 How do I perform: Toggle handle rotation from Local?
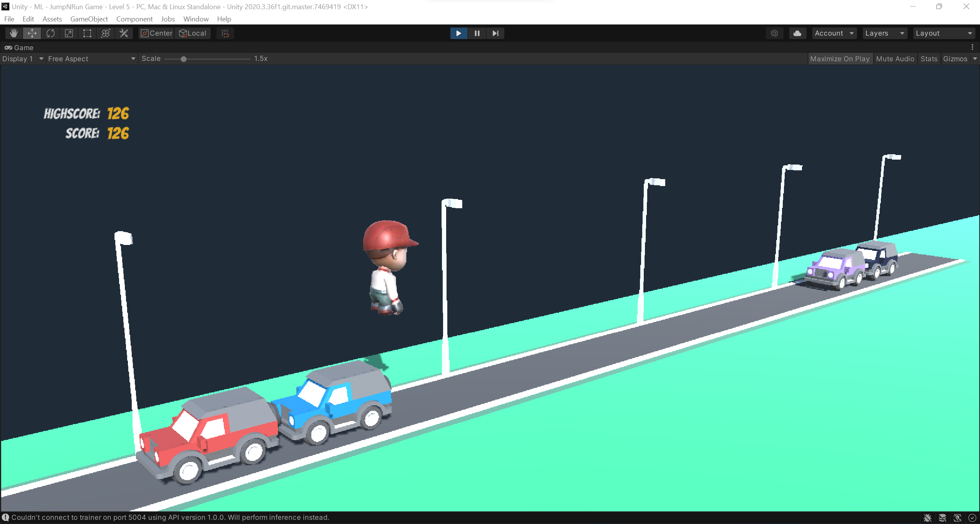tap(193, 33)
